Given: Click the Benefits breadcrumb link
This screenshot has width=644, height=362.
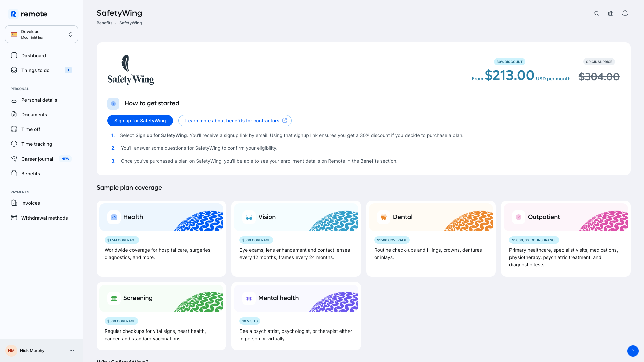Looking at the screenshot, I should 104,23.
